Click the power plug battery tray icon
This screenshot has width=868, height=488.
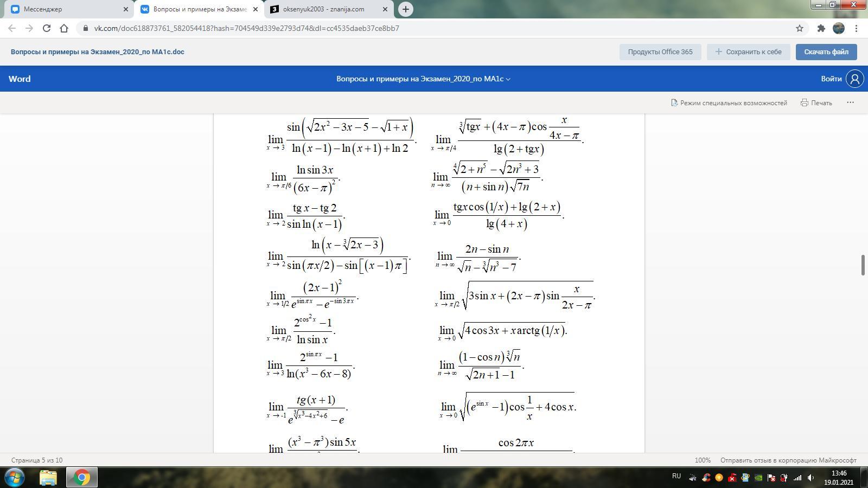pyautogui.click(x=784, y=478)
